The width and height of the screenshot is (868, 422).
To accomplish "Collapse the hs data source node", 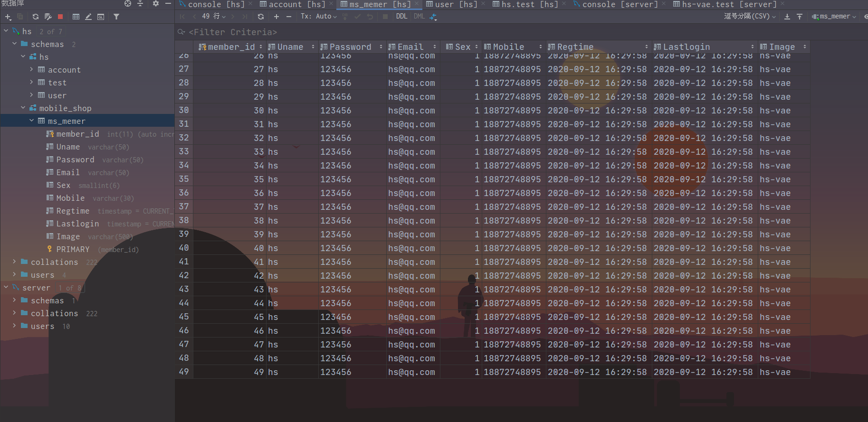I will click(6, 31).
